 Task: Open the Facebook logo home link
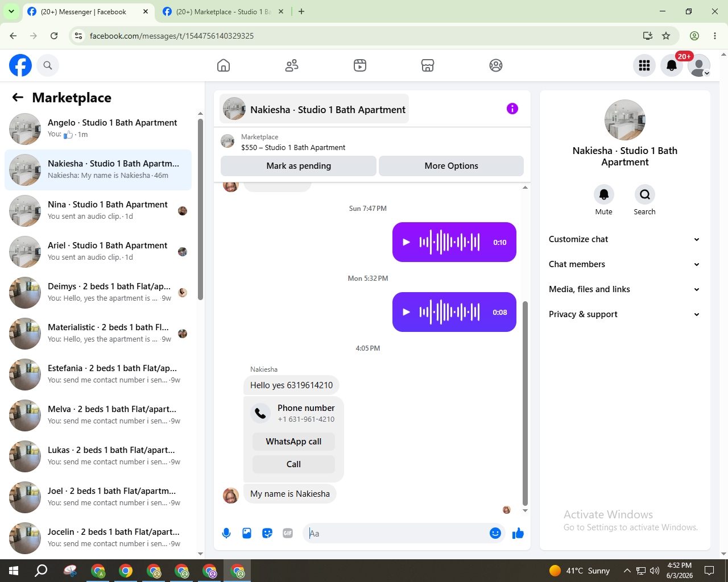(x=20, y=65)
